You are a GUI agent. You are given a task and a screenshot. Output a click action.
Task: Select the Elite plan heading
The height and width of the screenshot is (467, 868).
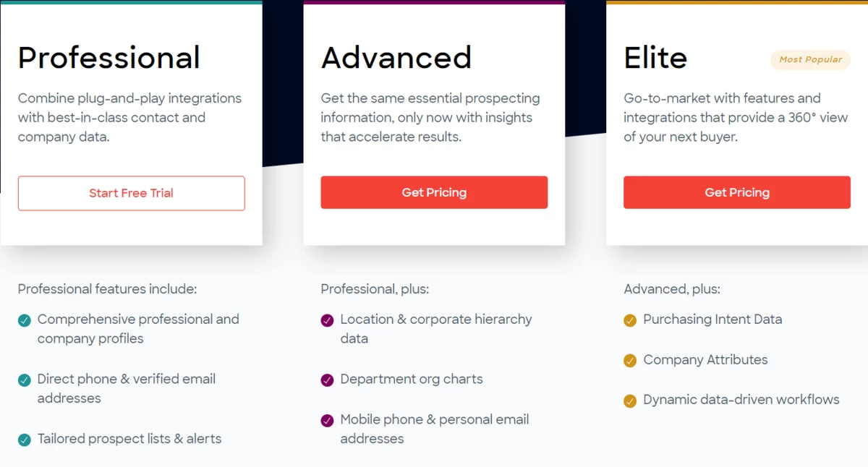pos(655,58)
